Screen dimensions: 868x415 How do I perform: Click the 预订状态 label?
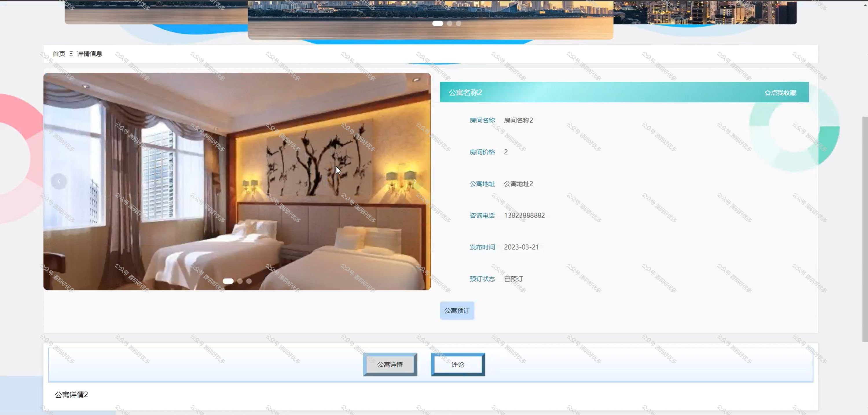[x=482, y=279]
